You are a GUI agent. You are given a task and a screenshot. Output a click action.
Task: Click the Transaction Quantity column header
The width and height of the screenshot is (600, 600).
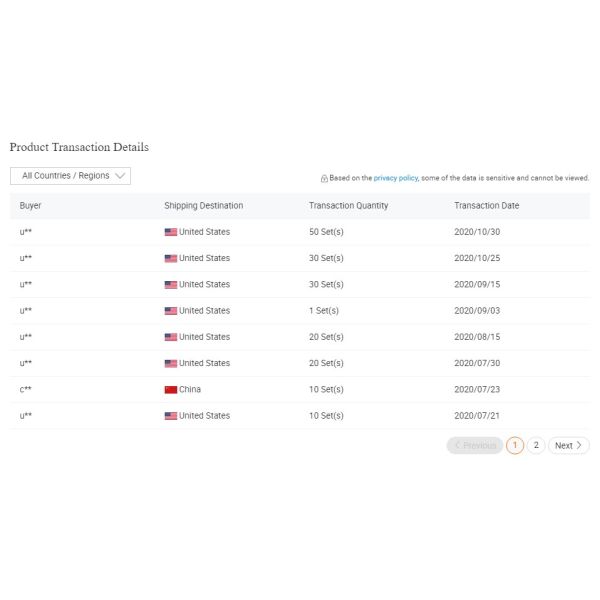pos(348,205)
